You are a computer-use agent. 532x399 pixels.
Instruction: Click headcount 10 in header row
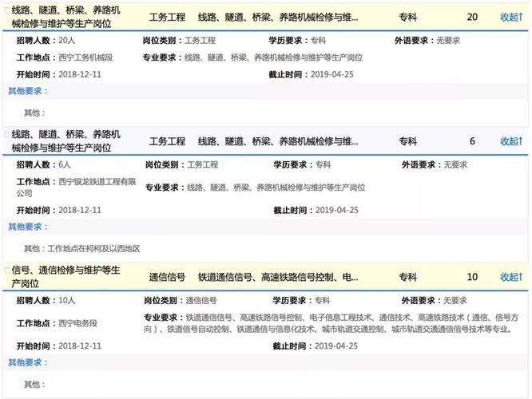(x=472, y=277)
